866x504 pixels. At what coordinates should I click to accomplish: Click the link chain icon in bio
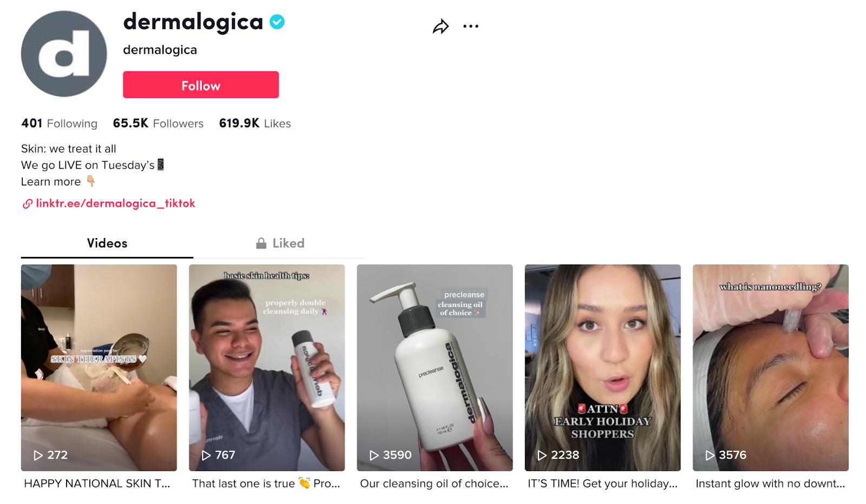click(27, 204)
